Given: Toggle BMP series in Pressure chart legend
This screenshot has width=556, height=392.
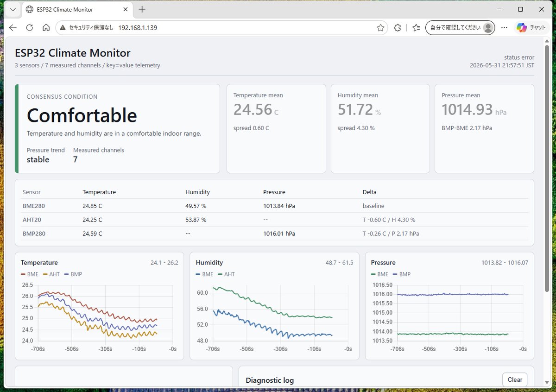Looking at the screenshot, I should (x=401, y=274).
